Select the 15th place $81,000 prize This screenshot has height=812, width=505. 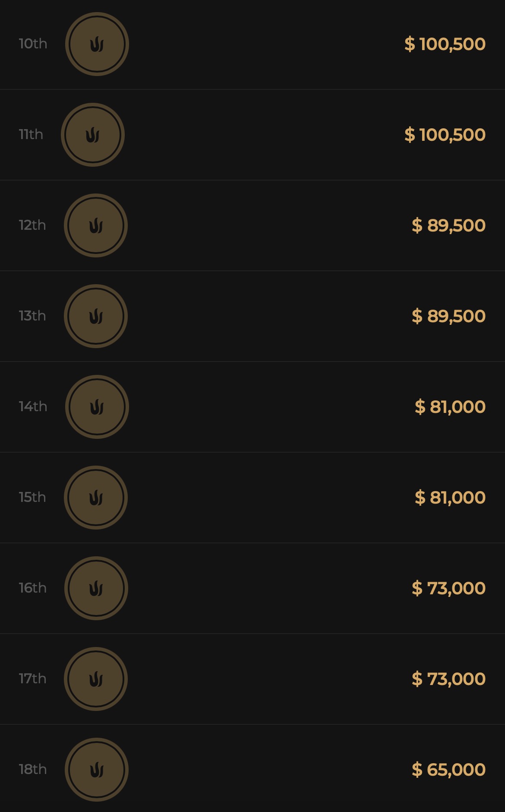(450, 498)
